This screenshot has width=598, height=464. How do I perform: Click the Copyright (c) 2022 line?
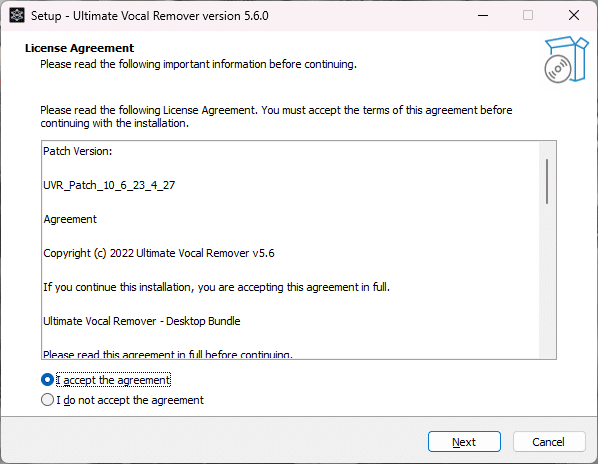[159, 253]
